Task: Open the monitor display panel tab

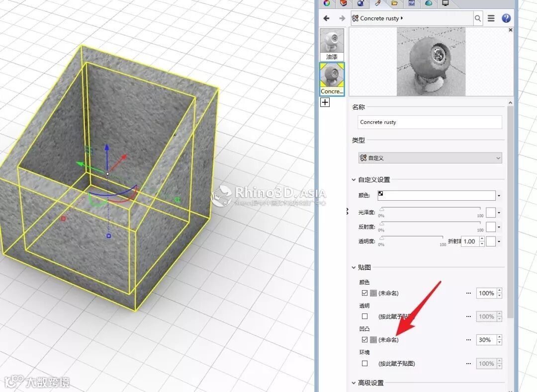Action: 445,3
